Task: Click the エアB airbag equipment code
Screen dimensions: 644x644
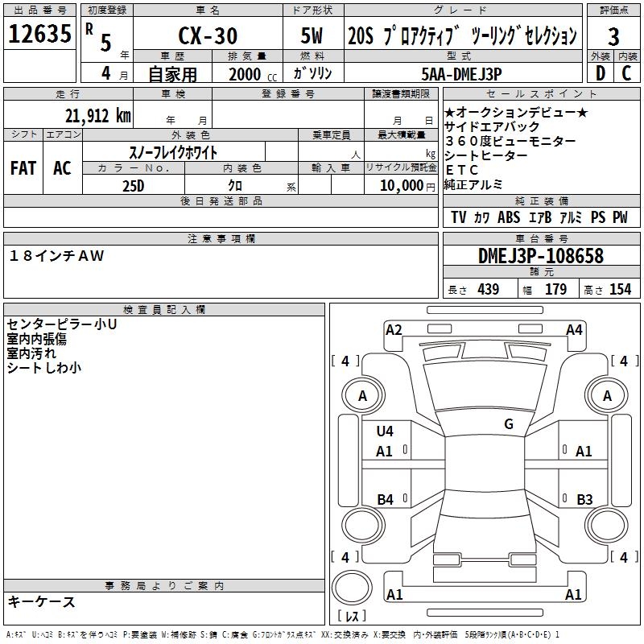Action: [539, 217]
